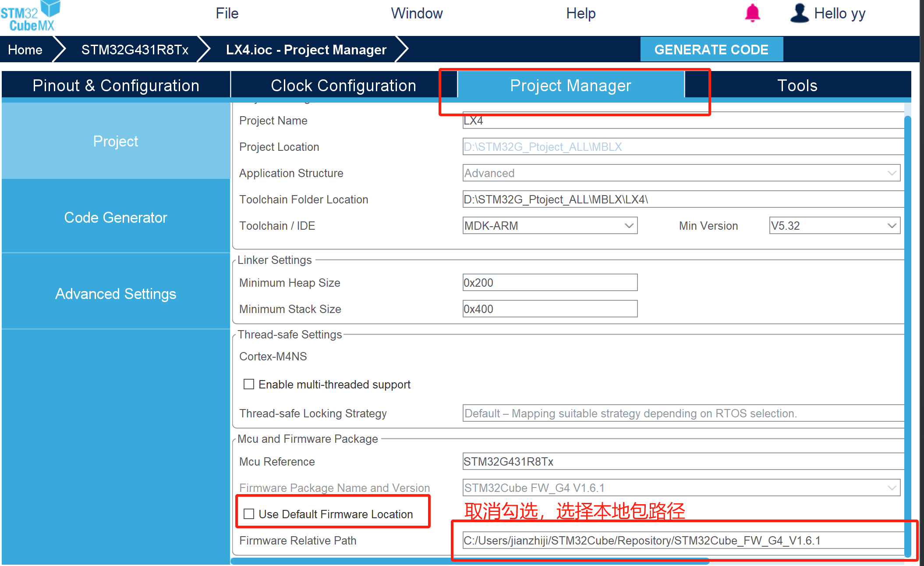
Task: Open the Help menu
Action: (581, 13)
